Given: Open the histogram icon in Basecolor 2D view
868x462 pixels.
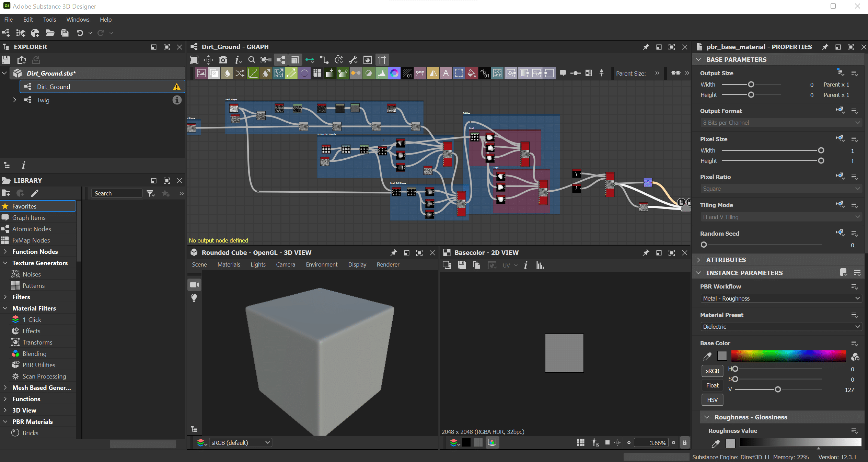Looking at the screenshot, I should pos(540,265).
